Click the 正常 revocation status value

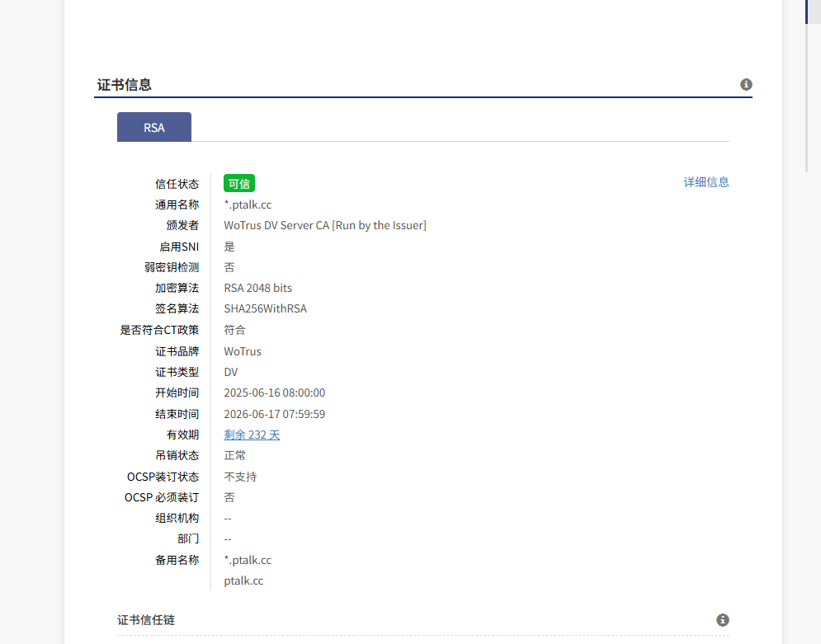[x=234, y=456]
